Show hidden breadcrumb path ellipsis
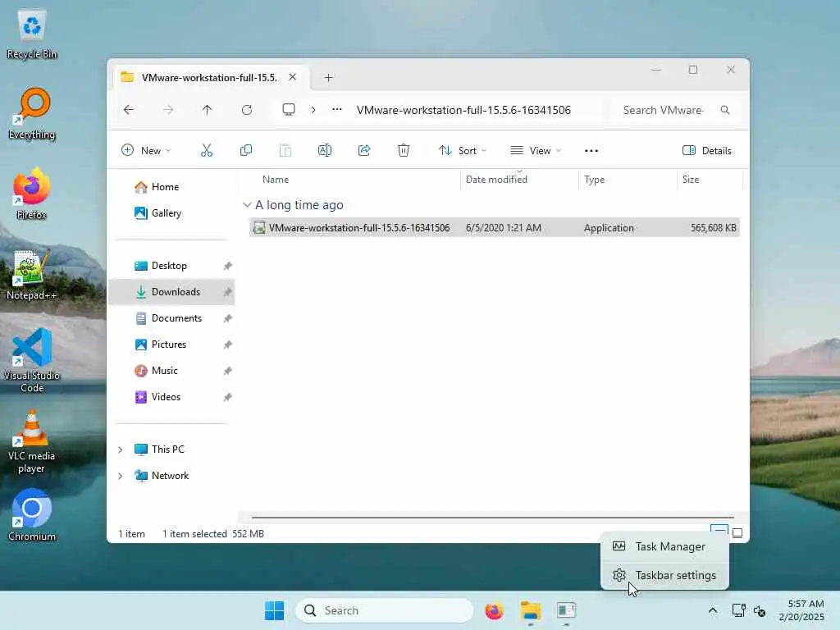Viewport: 840px width, 630px height. [x=337, y=109]
